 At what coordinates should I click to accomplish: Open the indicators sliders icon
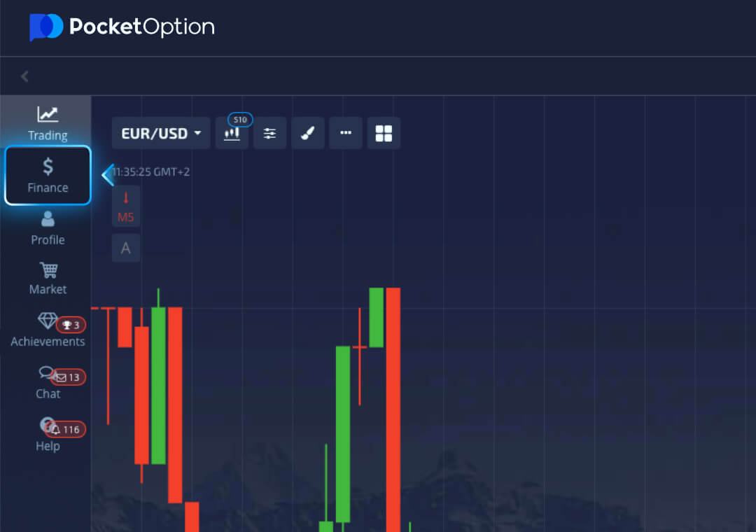269,133
